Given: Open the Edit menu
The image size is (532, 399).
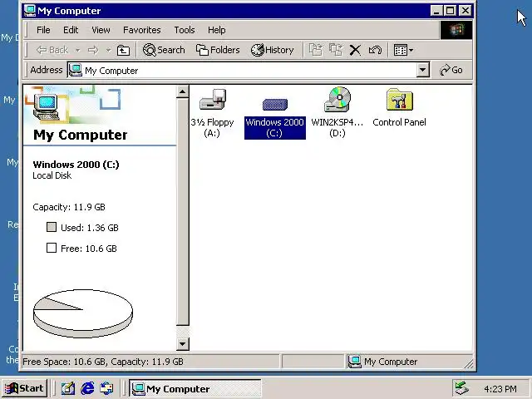Looking at the screenshot, I should click(71, 30).
